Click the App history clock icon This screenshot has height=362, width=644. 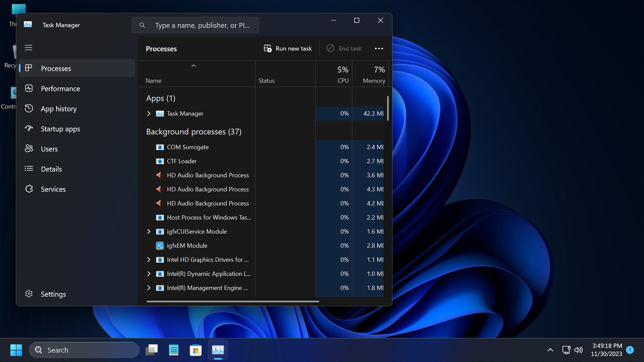point(29,108)
